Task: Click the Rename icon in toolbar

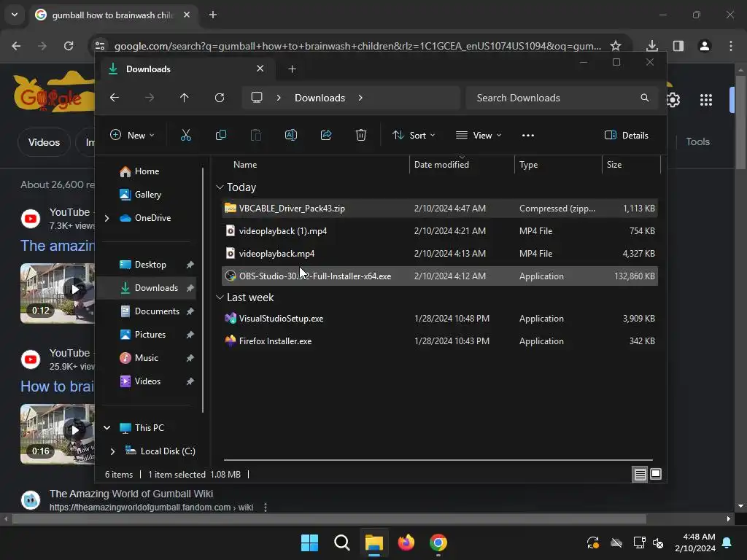Action: (x=291, y=135)
